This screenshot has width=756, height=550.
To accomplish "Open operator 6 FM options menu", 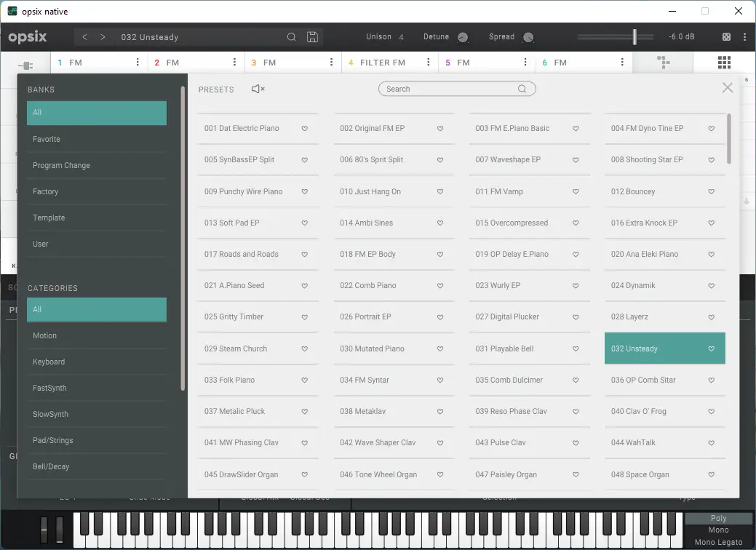I will 622,62.
